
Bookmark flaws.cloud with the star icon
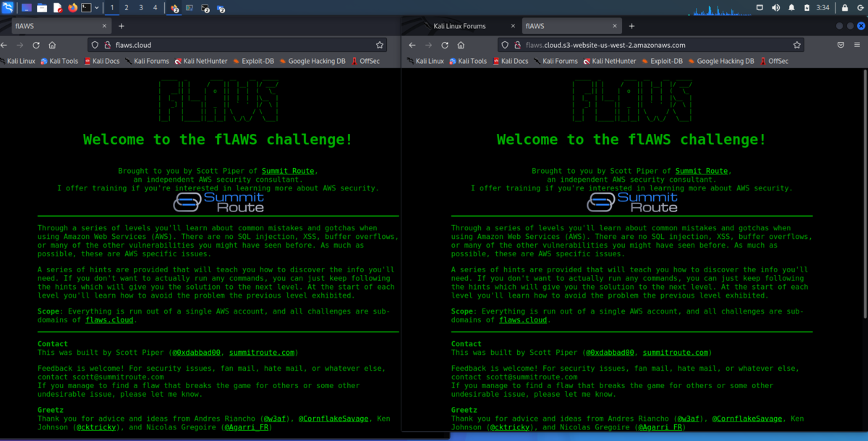point(380,45)
